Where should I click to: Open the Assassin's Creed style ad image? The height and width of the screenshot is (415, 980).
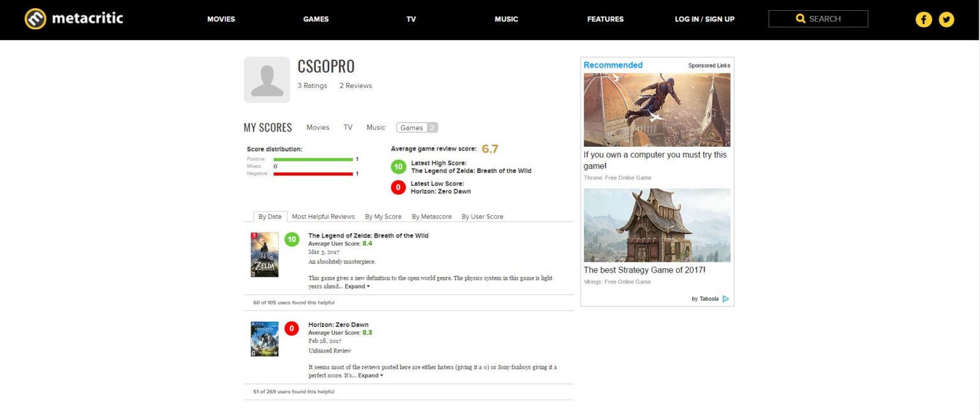(657, 110)
